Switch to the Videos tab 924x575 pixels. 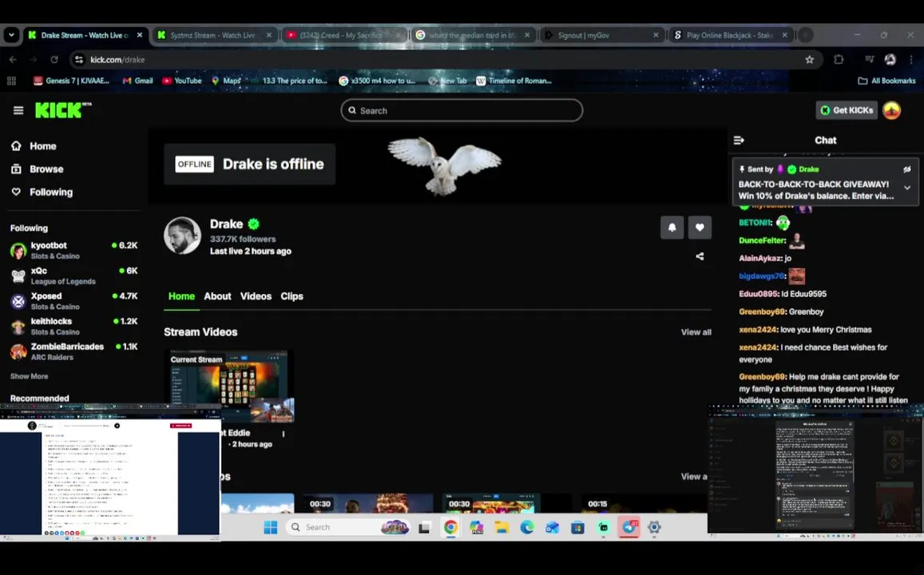[256, 296]
